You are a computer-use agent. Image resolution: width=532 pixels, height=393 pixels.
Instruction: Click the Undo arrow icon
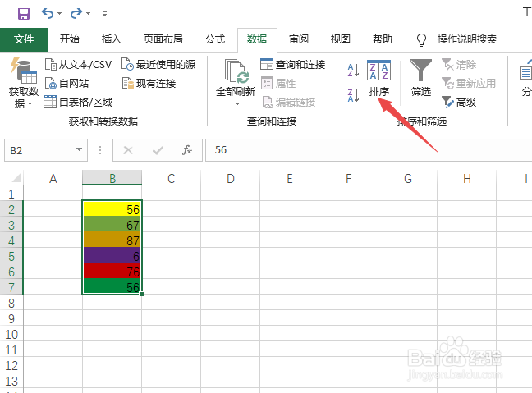click(x=48, y=14)
